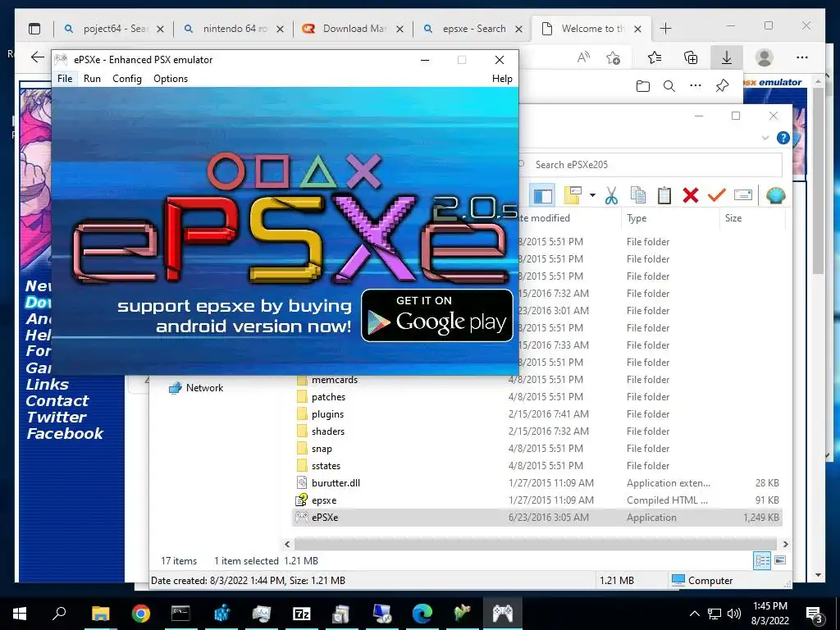Click the orange checkmark Properties icon
Image resolution: width=840 pixels, height=630 pixels.
(716, 195)
